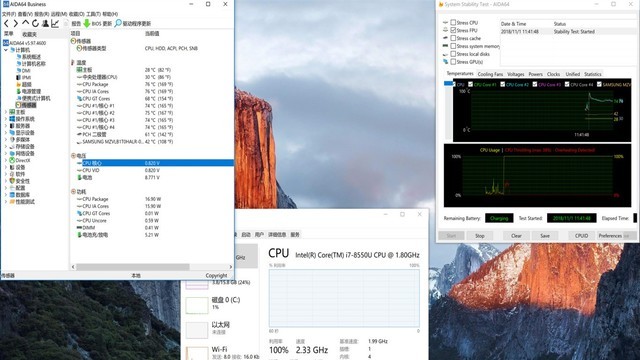
Task: Open the graph chart toolbar icon
Action: [x=55, y=24]
